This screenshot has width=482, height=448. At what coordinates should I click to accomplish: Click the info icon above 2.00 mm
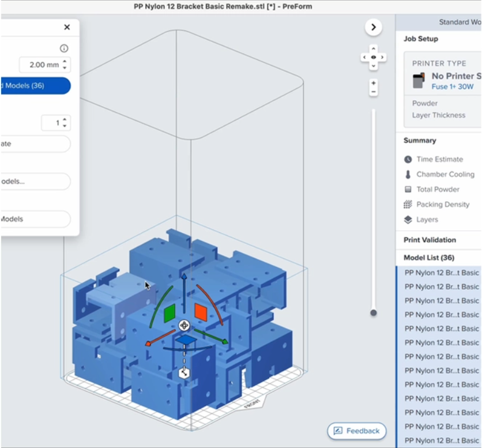tap(64, 48)
